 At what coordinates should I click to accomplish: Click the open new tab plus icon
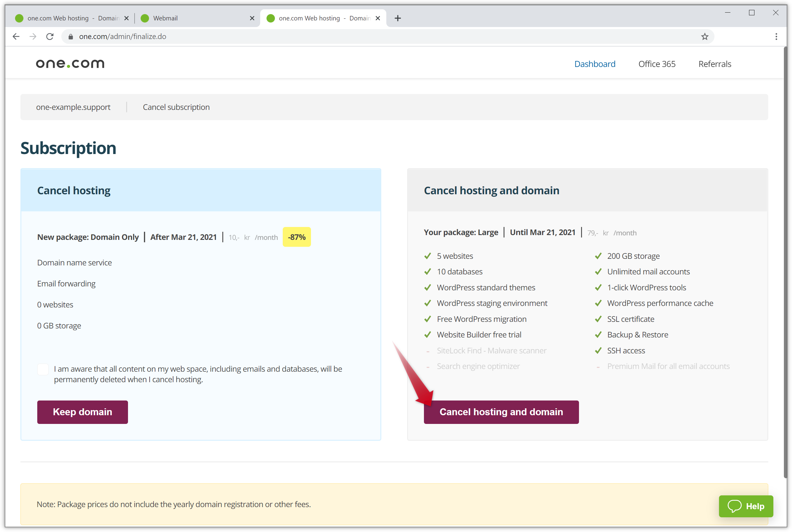(399, 18)
